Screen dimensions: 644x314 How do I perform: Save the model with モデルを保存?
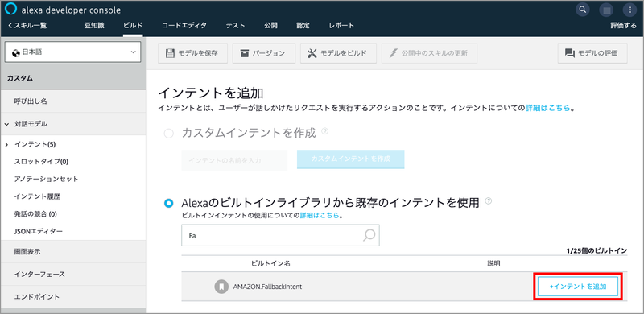192,53
